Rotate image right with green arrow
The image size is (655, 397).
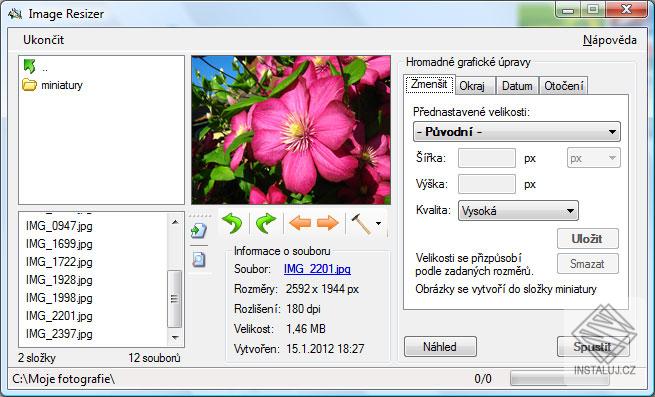(266, 223)
